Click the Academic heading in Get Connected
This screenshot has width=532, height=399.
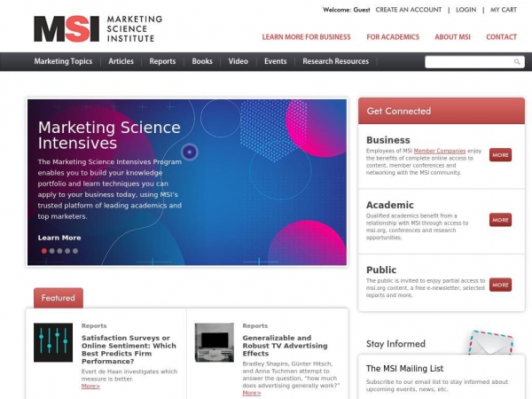pos(390,205)
